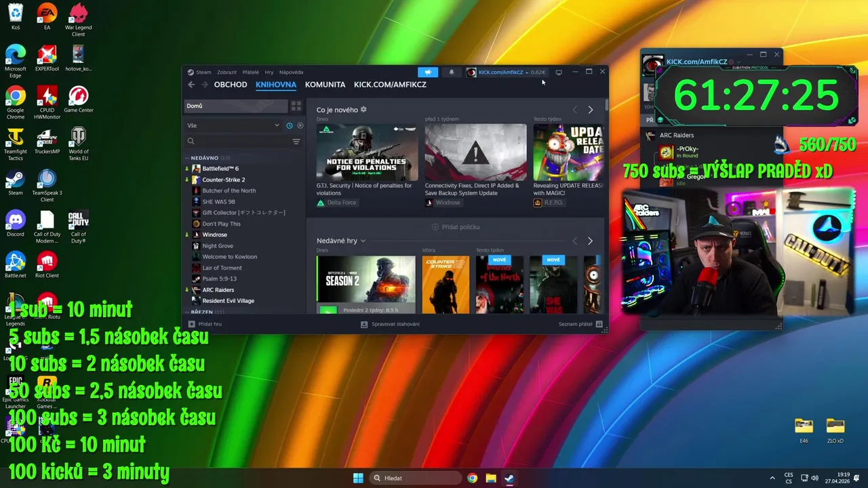Click Chrome icon in taskbar
Image resolution: width=868 pixels, height=488 pixels.
472,478
